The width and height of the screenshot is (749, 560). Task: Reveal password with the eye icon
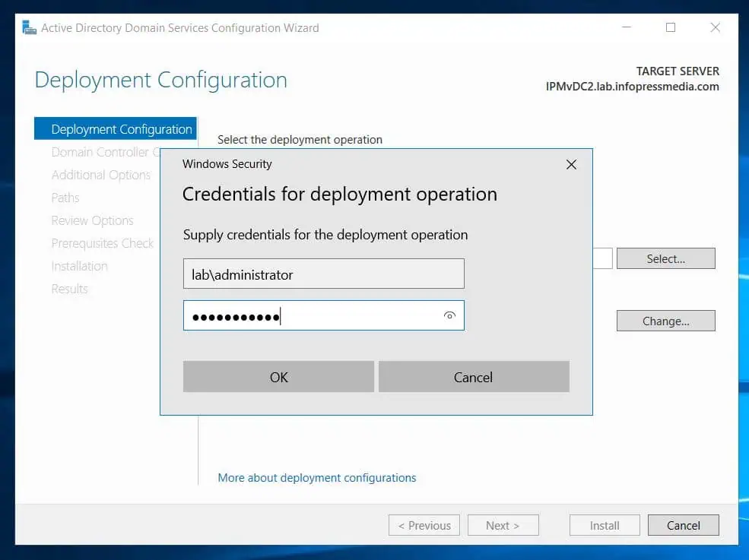449,315
